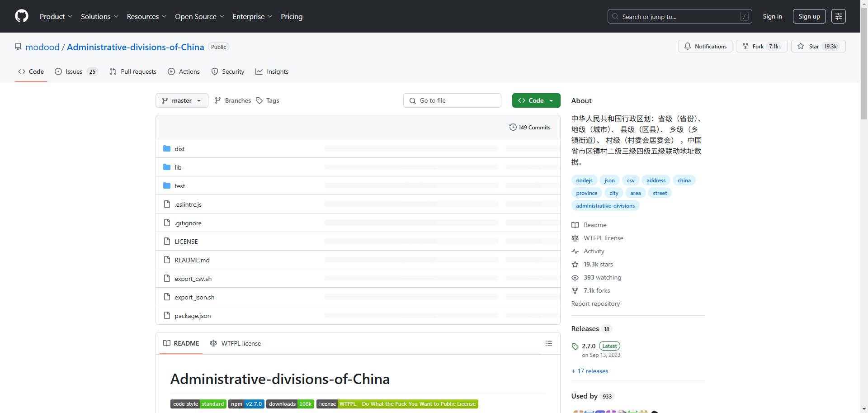Image resolution: width=868 pixels, height=413 pixels.
Task: Expand the Open Source menu
Action: [199, 16]
